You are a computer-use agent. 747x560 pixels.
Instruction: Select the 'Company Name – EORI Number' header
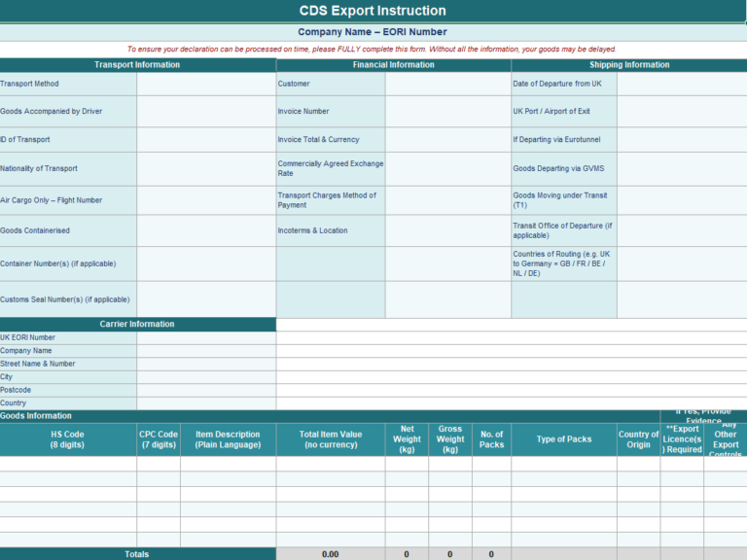[373, 32]
